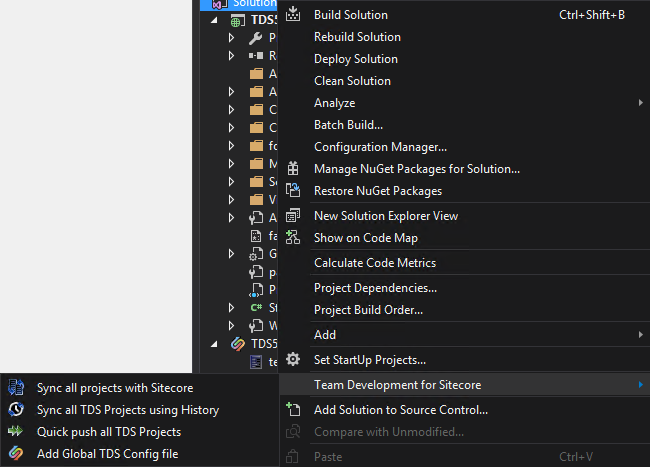650x467 pixels.
Task: Click the References icon in tree
Action: click(x=256, y=56)
